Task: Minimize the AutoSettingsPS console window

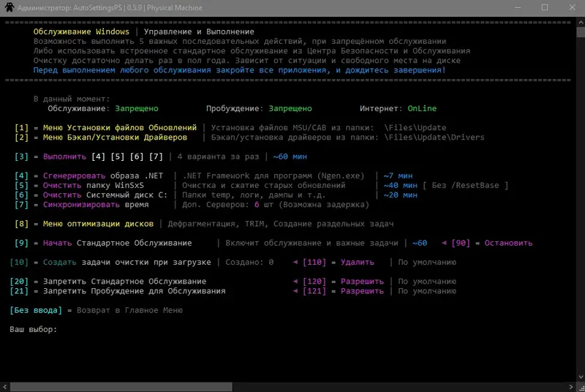Action: pyautogui.click(x=518, y=7)
